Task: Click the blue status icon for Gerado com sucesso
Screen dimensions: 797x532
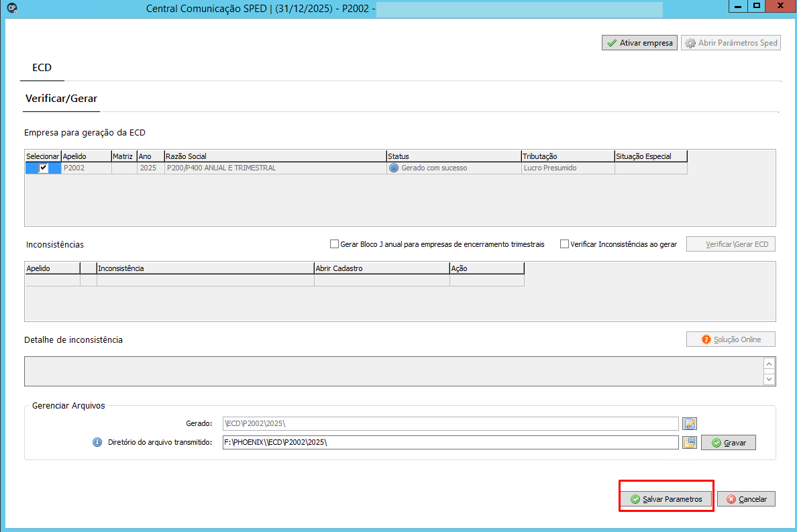Action: 393,168
